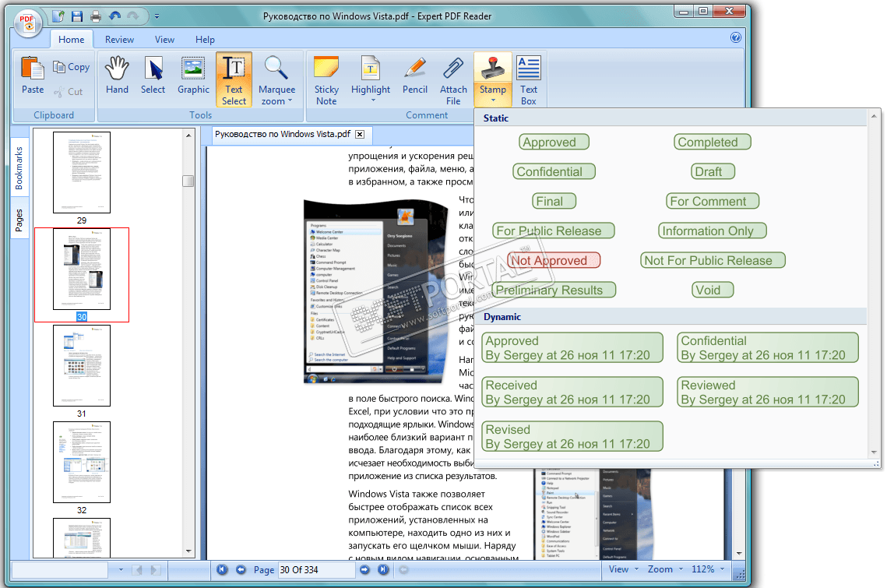
Task: Expand the Marquee zoom dropdown arrow
Action: 290,100
